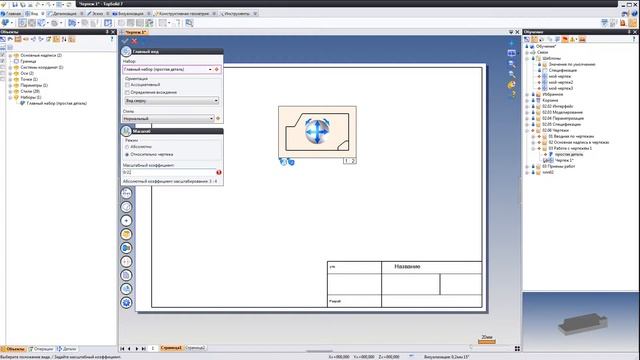Click the pick set icon beside Набор combo

point(217,69)
